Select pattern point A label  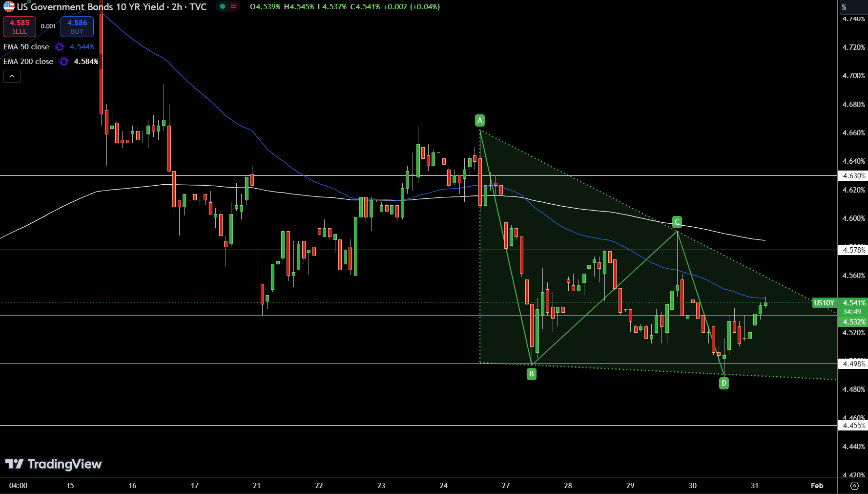coord(480,120)
